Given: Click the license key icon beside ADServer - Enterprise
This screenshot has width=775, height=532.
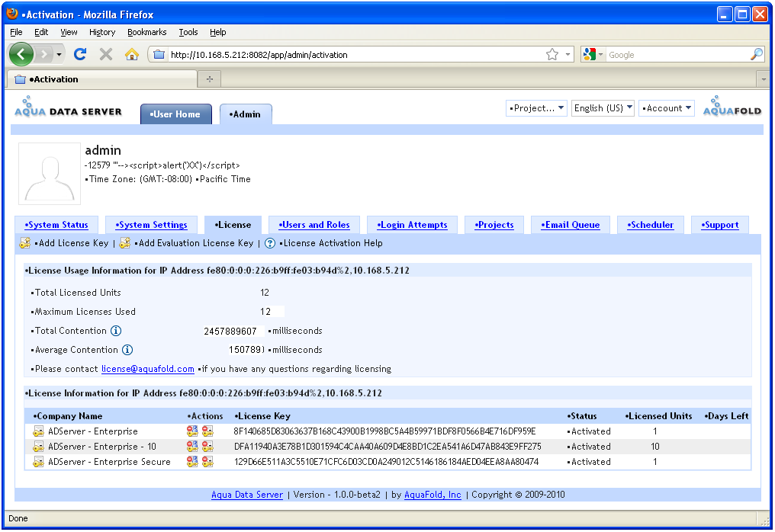Looking at the screenshot, I should (38, 431).
